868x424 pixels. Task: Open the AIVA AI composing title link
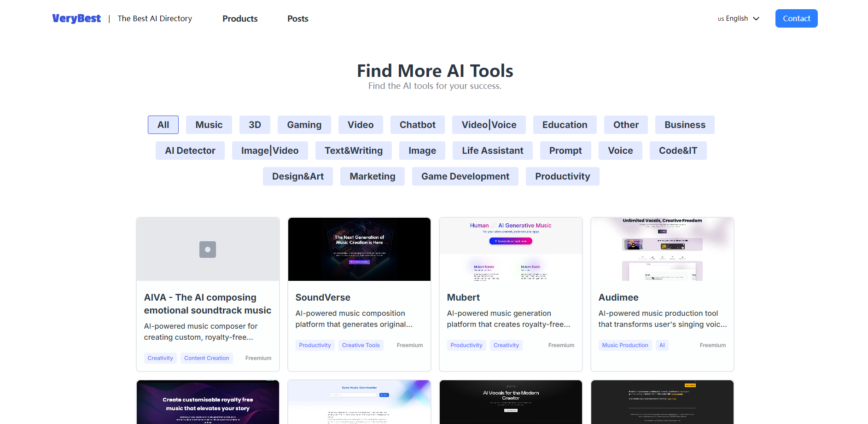pyautogui.click(x=208, y=304)
